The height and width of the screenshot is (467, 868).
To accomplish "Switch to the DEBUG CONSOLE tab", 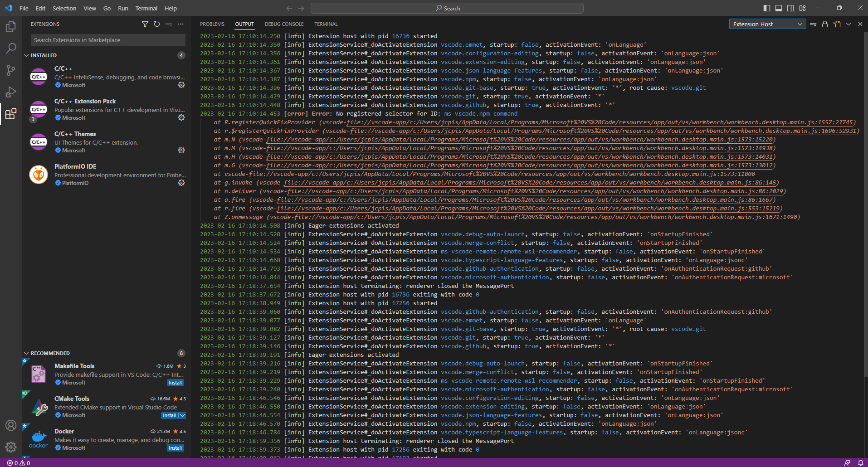I will tap(284, 24).
